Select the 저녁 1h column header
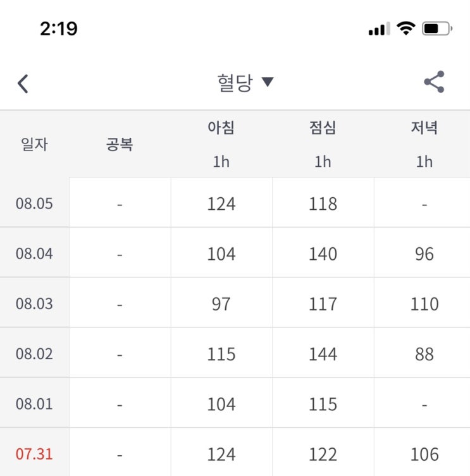The width and height of the screenshot is (470, 476). [424, 144]
